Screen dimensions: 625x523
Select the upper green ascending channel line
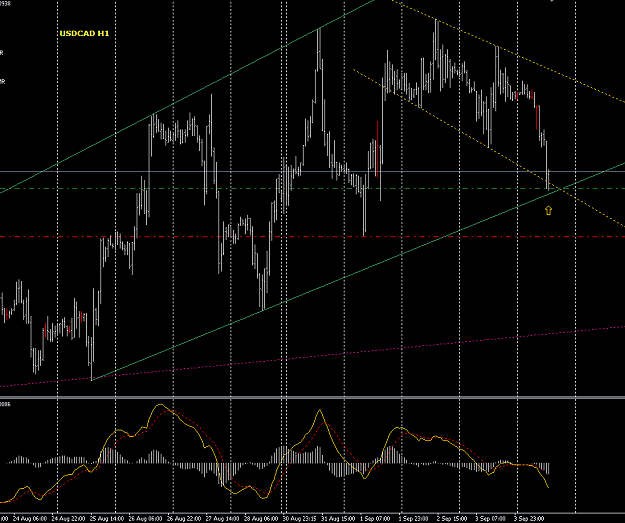[x=187, y=96]
